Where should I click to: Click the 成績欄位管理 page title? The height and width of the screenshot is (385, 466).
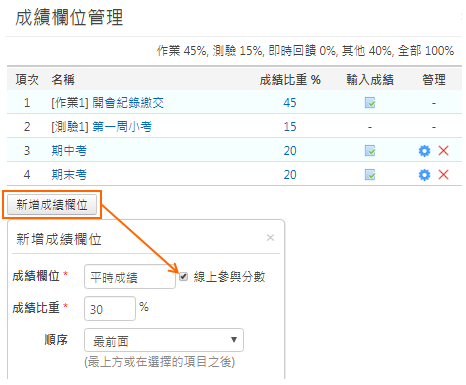coord(69,18)
